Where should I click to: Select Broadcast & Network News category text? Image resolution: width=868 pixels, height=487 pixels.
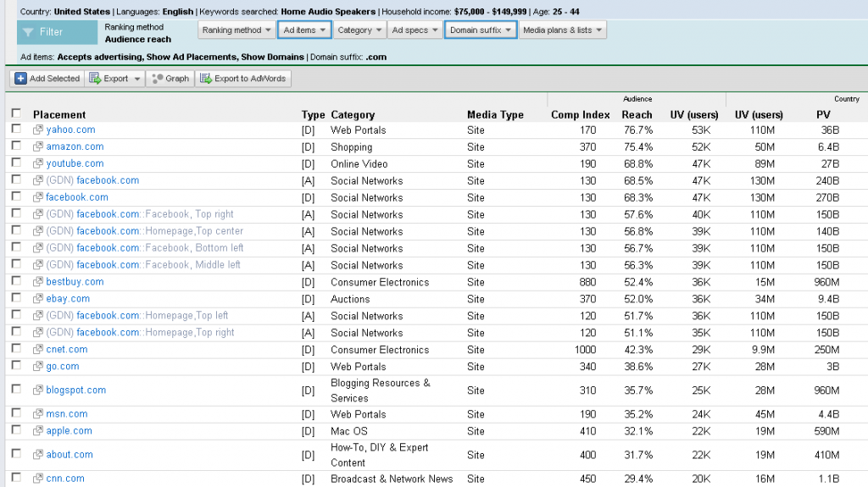coord(392,479)
